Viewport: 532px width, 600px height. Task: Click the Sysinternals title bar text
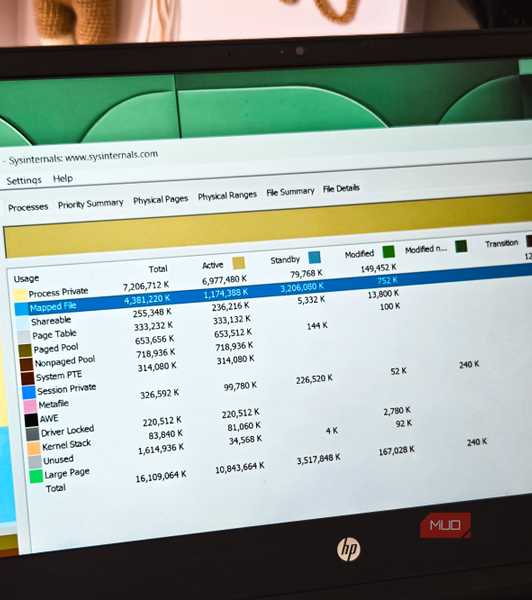83,157
